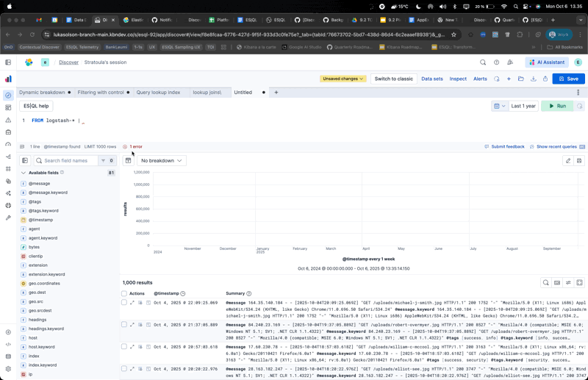This screenshot has width=588, height=380.
Task: Click the search icon in results toolbar
Action: point(546,282)
